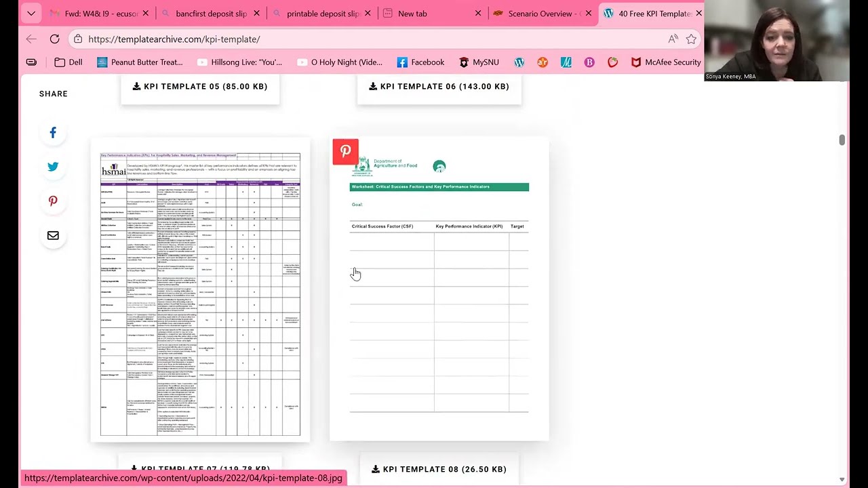Click the page vertical scrollbar thumb

842,140
